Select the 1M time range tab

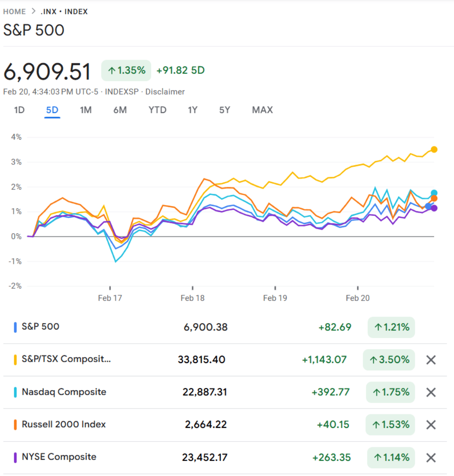(x=86, y=110)
